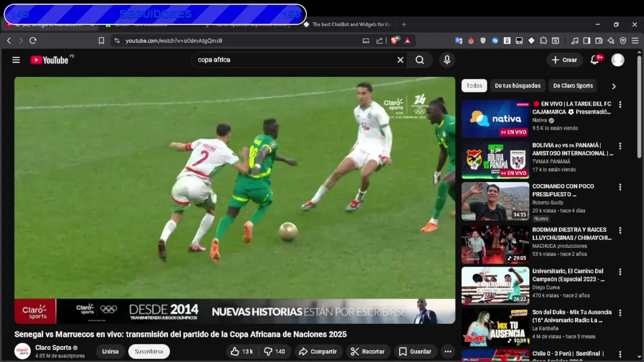Open La Tarde del FC Cajamarca video title
The width and height of the screenshot is (644, 362).
point(572,108)
